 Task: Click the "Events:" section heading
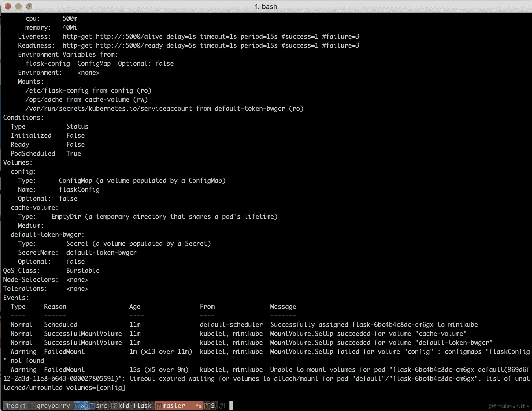click(x=16, y=297)
